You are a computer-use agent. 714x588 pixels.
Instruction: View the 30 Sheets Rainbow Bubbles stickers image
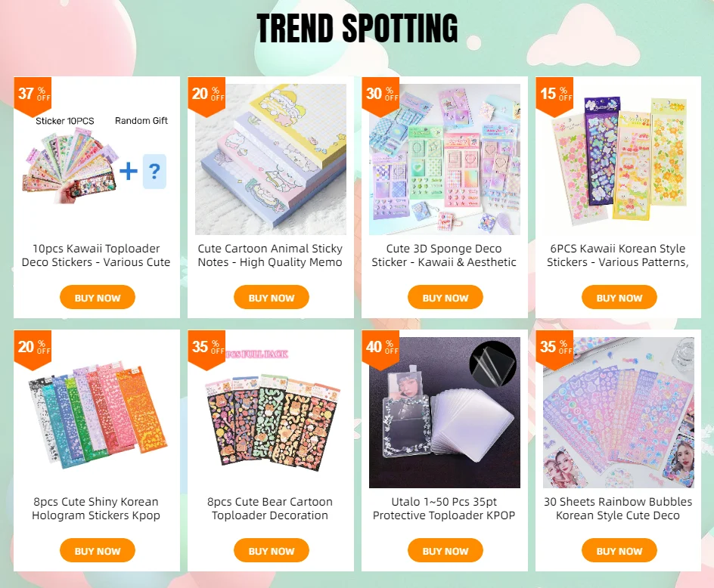pos(619,413)
